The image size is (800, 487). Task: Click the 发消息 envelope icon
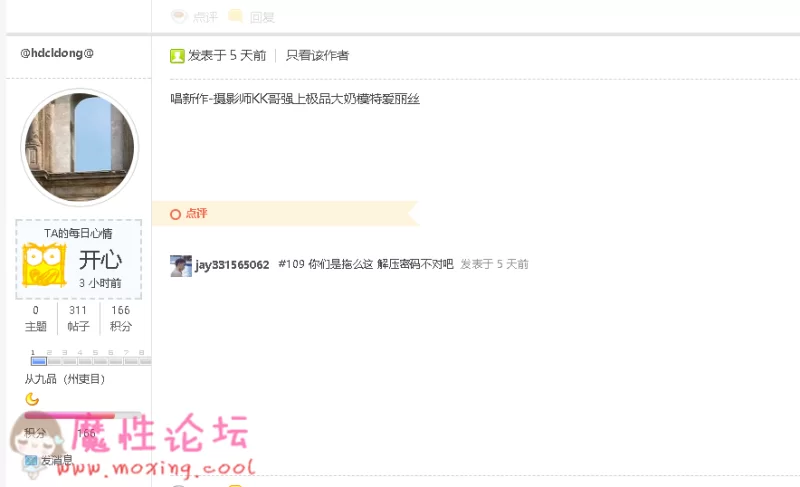tap(31, 460)
